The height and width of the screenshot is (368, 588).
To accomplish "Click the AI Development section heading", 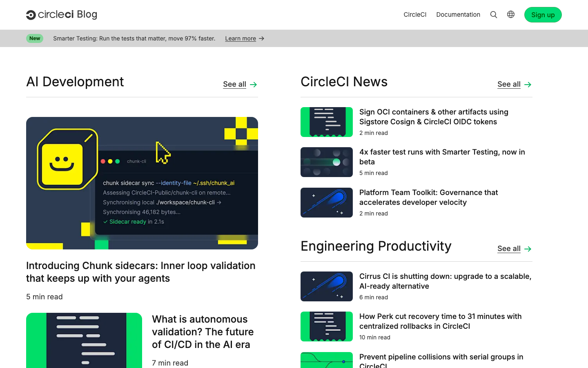I will tap(75, 82).
